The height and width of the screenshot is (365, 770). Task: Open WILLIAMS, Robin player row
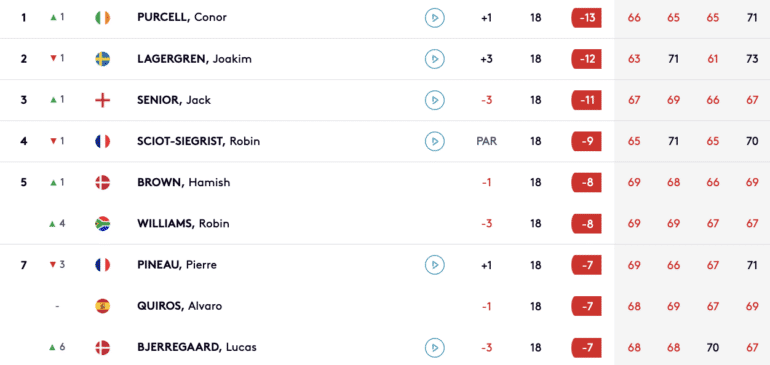pyautogui.click(x=385, y=224)
